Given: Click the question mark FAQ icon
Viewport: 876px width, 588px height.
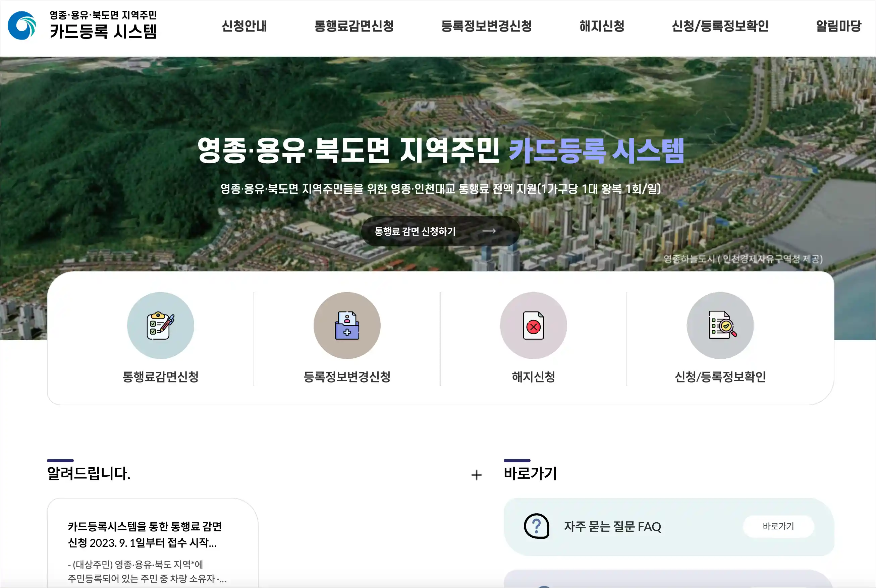Looking at the screenshot, I should point(537,526).
